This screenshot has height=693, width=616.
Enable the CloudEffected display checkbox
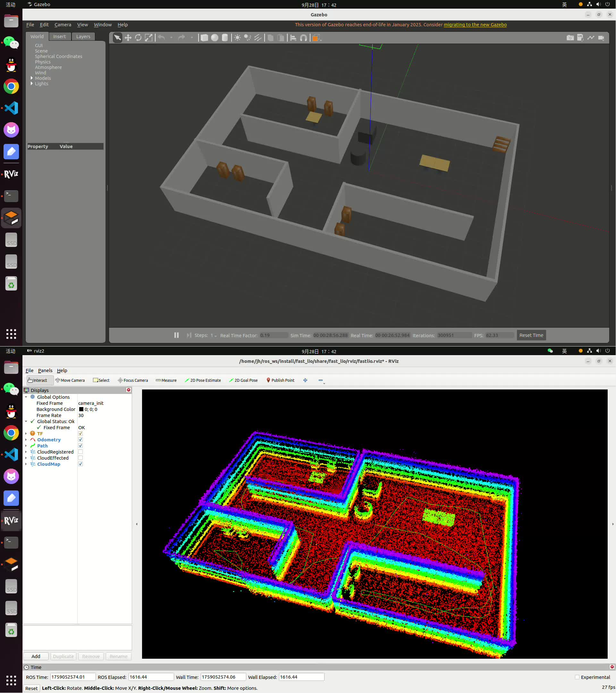pos(80,458)
